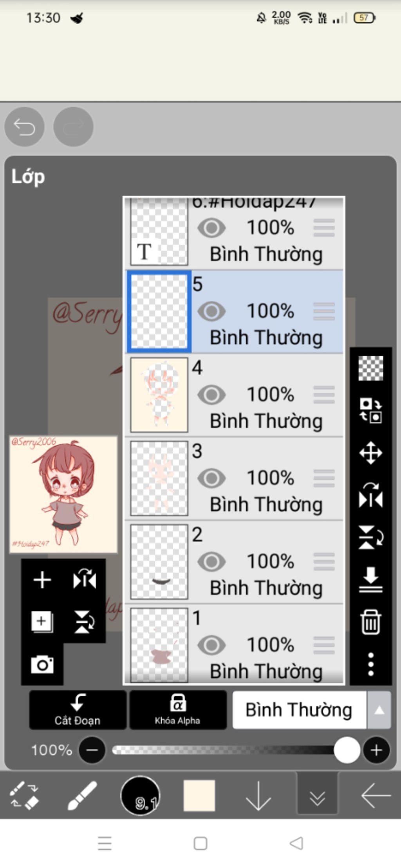Select the #Hoidap247 text layer 6
The height and width of the screenshot is (868, 401).
click(x=234, y=233)
